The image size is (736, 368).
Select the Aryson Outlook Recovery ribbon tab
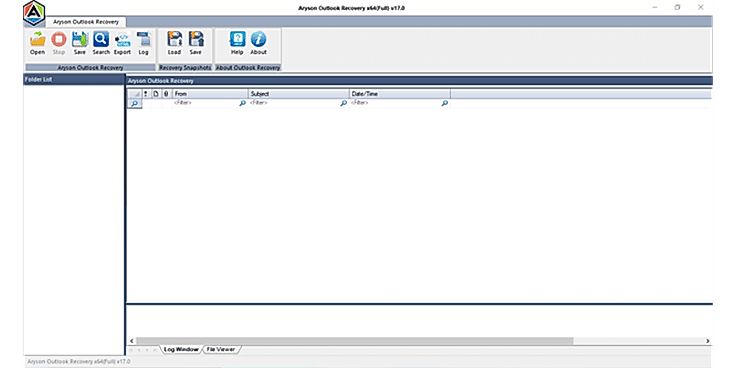(x=86, y=22)
